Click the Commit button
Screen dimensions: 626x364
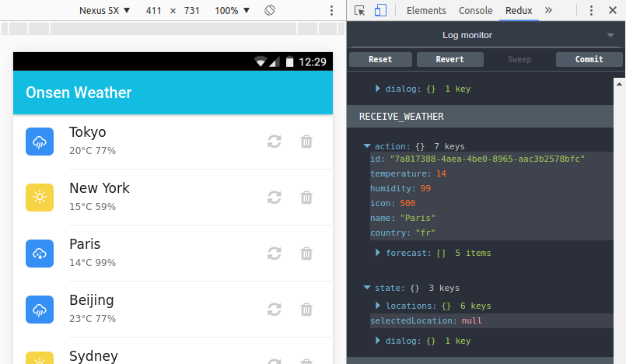pos(589,59)
